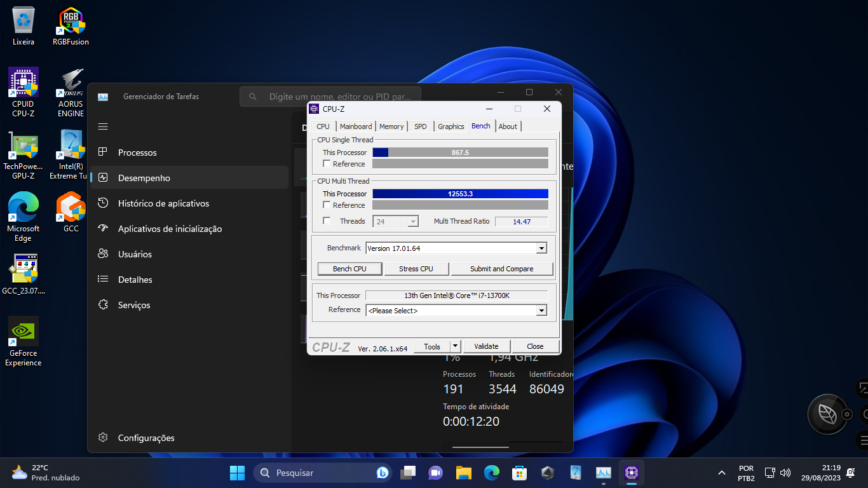The width and height of the screenshot is (868, 488).
Task: Focus Task Manager search field
Action: coord(330,97)
